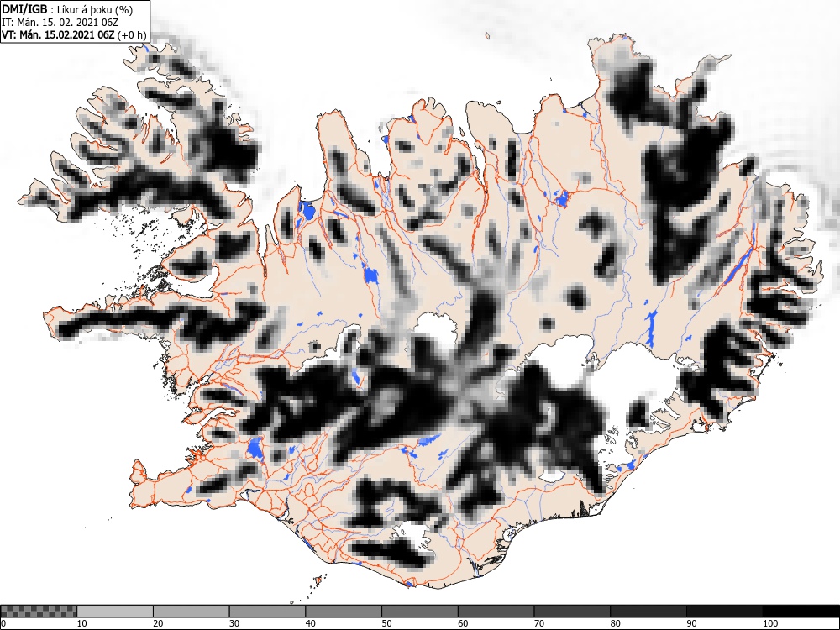The height and width of the screenshot is (630, 840).
Task: Click the legend label '10'
Action: click(82, 623)
